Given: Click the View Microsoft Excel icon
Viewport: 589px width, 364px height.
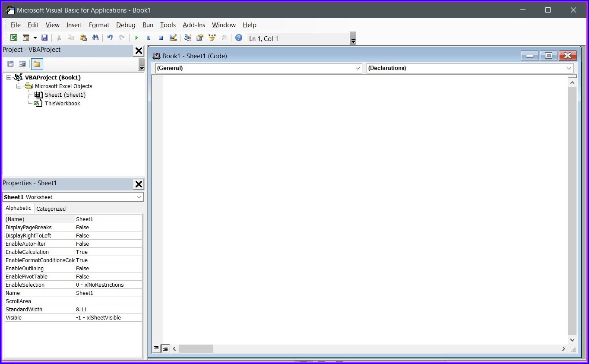Looking at the screenshot, I should [14, 38].
